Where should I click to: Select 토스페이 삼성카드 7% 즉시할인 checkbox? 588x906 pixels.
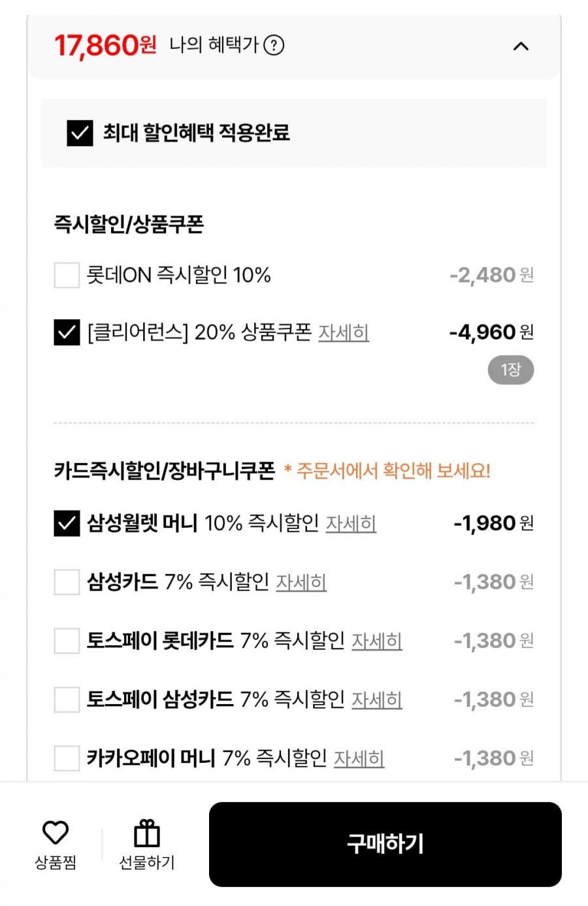coord(67,700)
